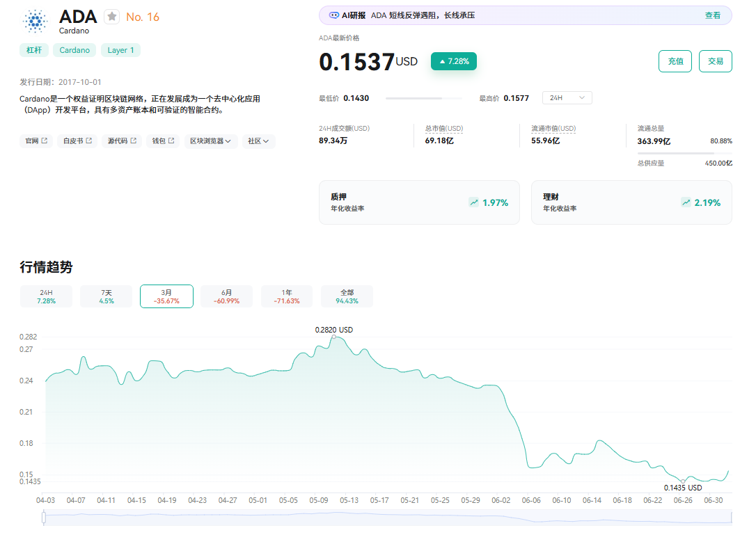Viewport: 756px width, 544px height.
Task: Click the 最高价 0.1577 value
Action: tap(517, 98)
